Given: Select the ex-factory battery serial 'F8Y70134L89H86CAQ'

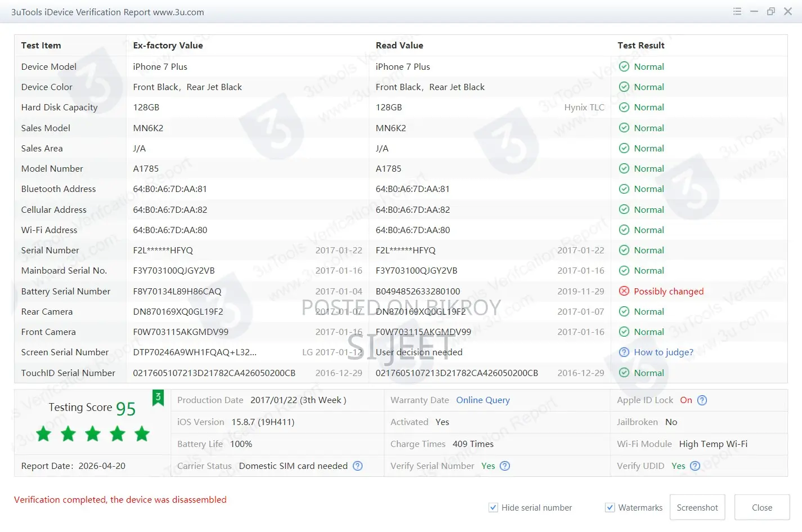Looking at the screenshot, I should click(177, 292).
